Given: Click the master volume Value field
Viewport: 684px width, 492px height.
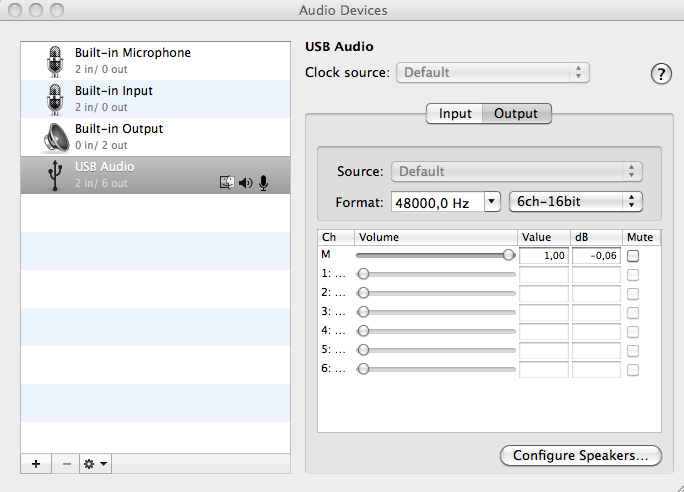Looking at the screenshot, I should 544,256.
